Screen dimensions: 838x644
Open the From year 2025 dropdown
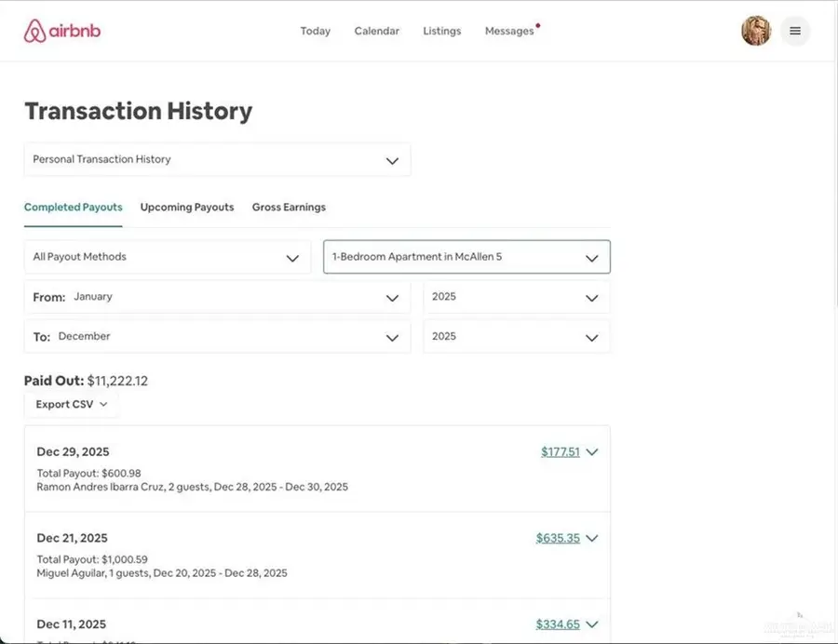pos(516,297)
